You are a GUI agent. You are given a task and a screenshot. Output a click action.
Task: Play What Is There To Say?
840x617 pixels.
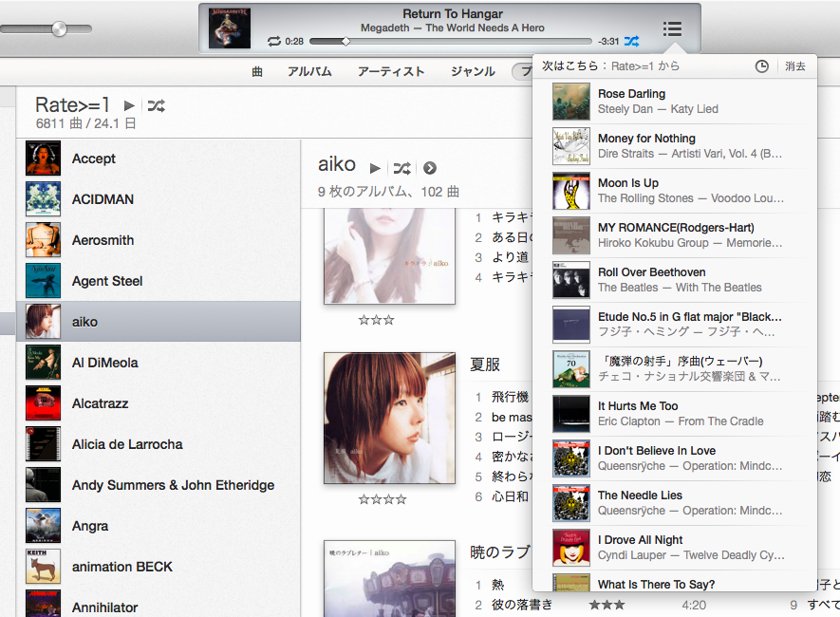[675, 582]
